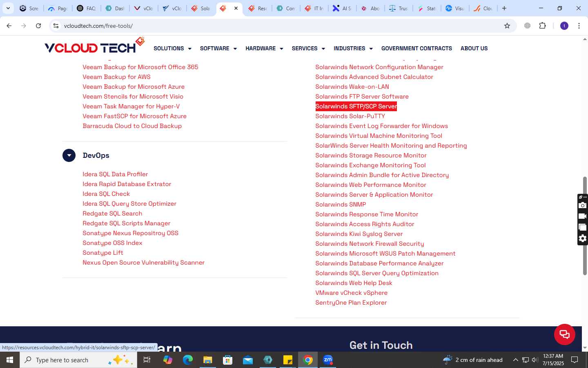
Task: Open VMware vCheck vSphere link
Action: coord(352,293)
